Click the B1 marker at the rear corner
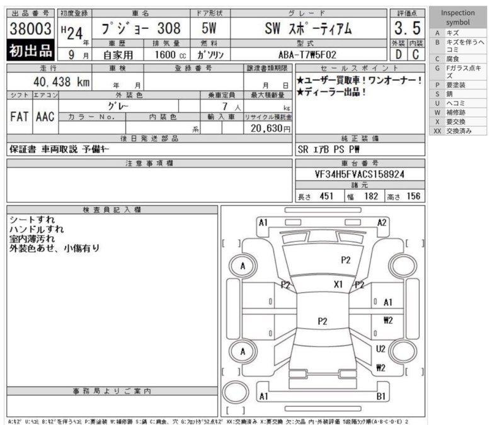This screenshot has width=504, height=425. pyautogui.click(x=381, y=396)
